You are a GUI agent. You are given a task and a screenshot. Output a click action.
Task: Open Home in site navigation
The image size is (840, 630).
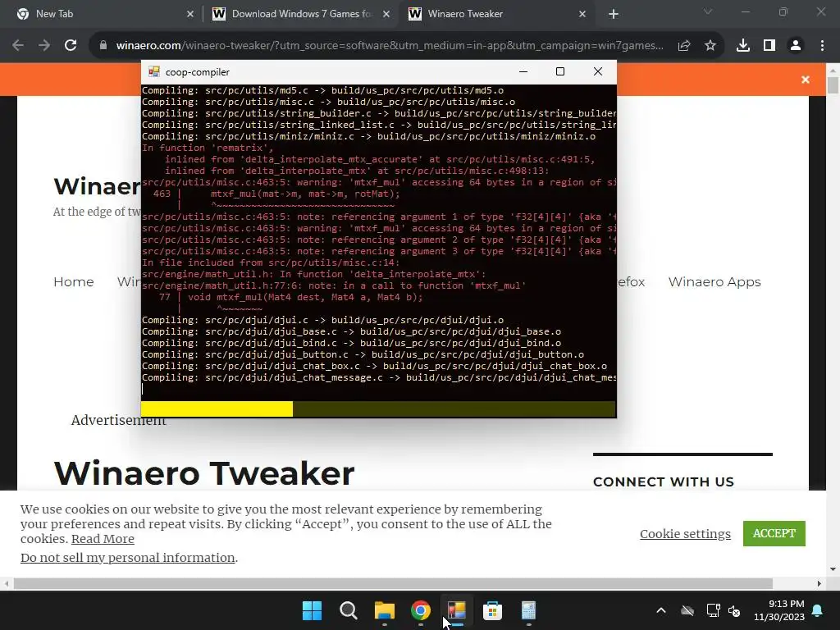click(73, 282)
